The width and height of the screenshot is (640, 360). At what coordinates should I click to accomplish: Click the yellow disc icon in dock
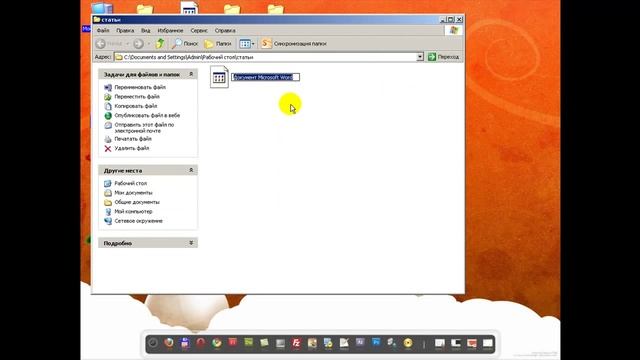pos(407,343)
